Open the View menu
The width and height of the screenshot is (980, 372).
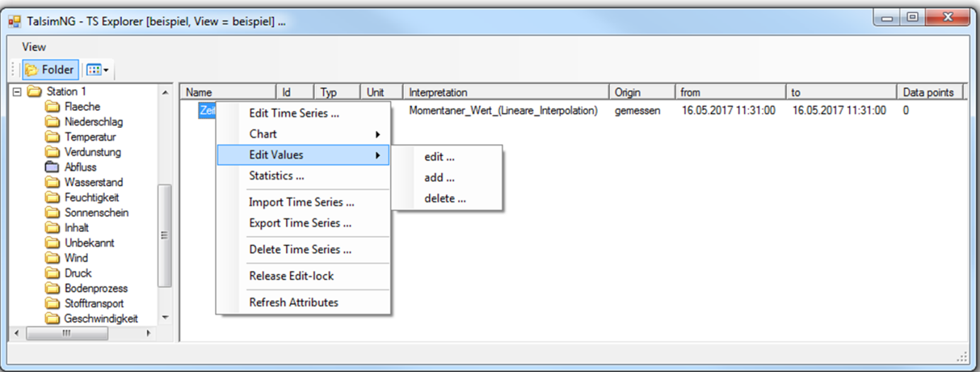pyautogui.click(x=34, y=47)
